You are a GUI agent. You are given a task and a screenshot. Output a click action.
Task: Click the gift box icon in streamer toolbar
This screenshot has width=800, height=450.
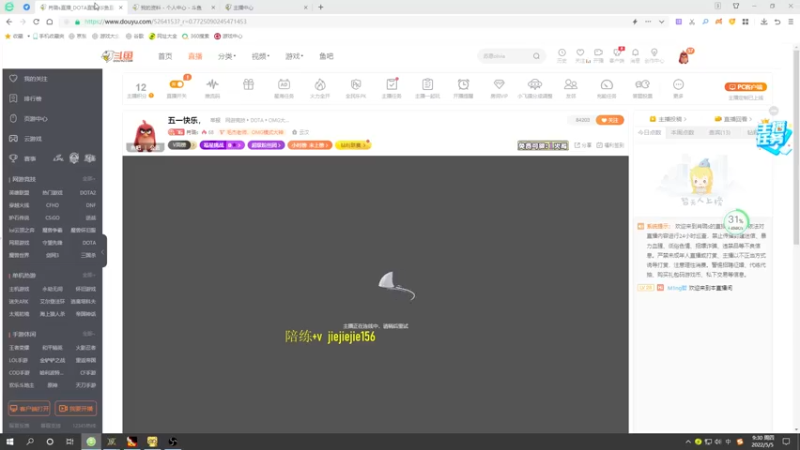[x=248, y=84]
